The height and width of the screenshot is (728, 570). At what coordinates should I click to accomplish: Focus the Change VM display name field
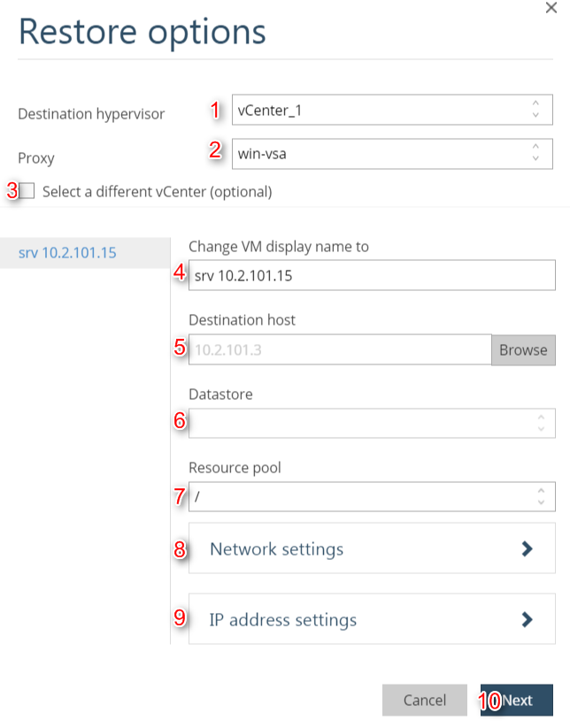pyautogui.click(x=372, y=275)
